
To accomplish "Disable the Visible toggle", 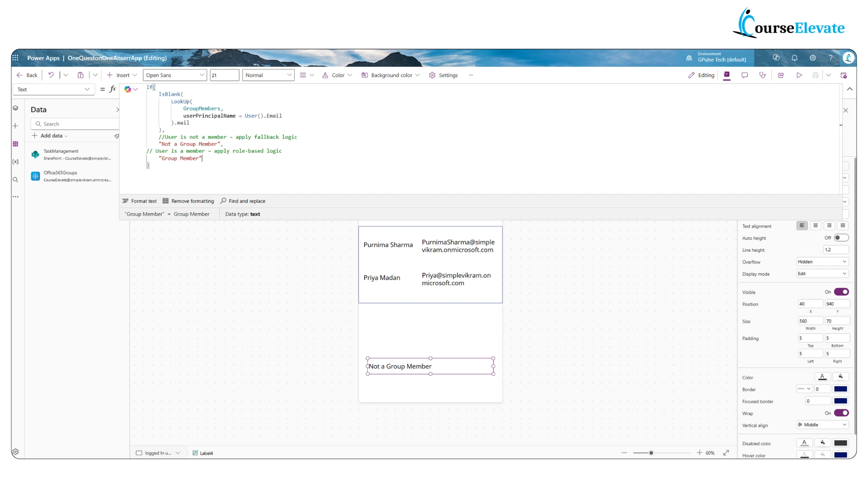I will pyautogui.click(x=841, y=292).
